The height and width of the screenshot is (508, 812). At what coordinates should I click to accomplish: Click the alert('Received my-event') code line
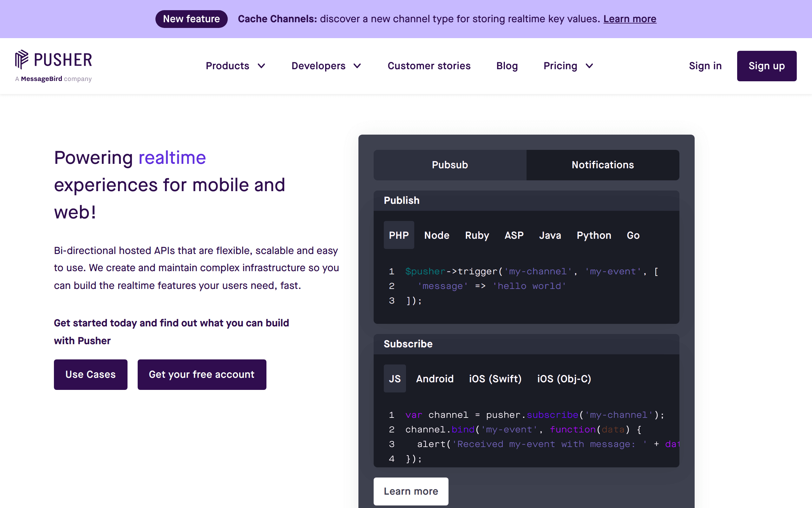548,444
